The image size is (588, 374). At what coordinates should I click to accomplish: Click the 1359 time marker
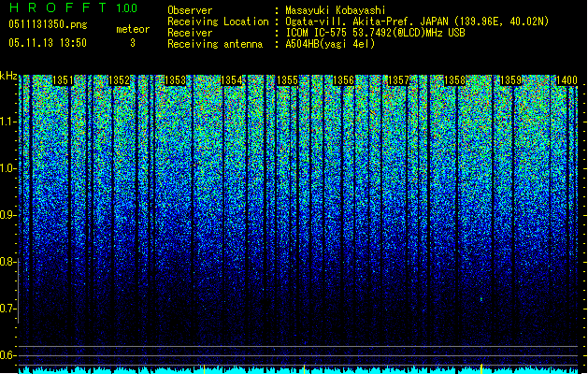(511, 80)
